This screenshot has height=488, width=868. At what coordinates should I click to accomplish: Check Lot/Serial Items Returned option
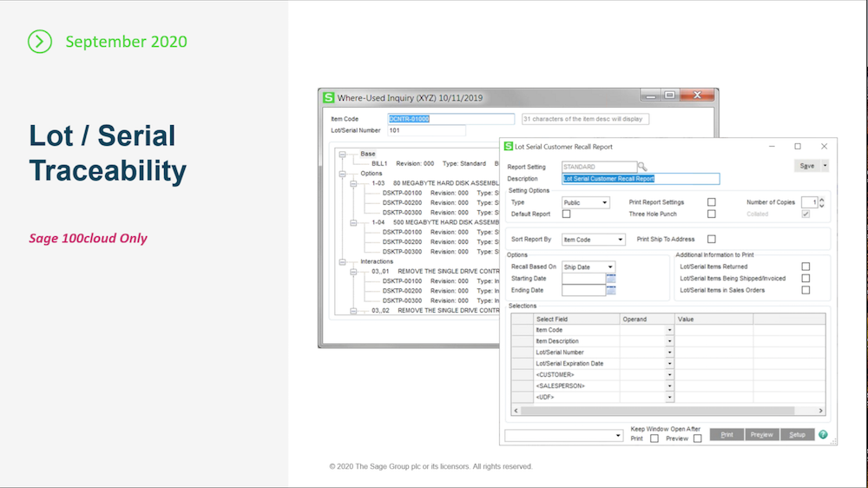tap(806, 267)
